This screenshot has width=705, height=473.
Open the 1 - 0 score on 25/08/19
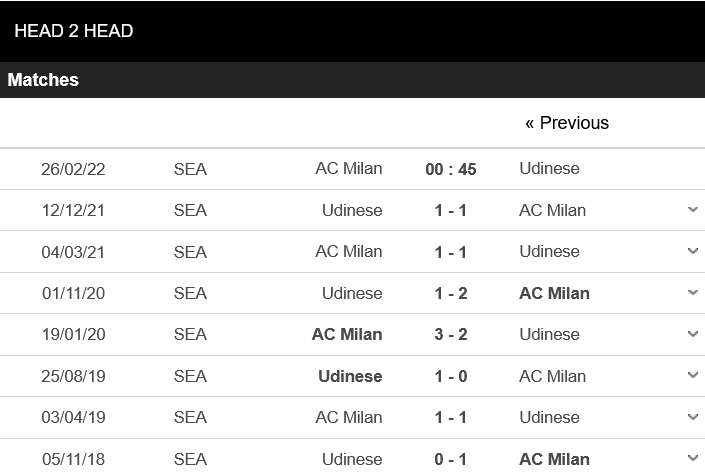click(x=451, y=376)
